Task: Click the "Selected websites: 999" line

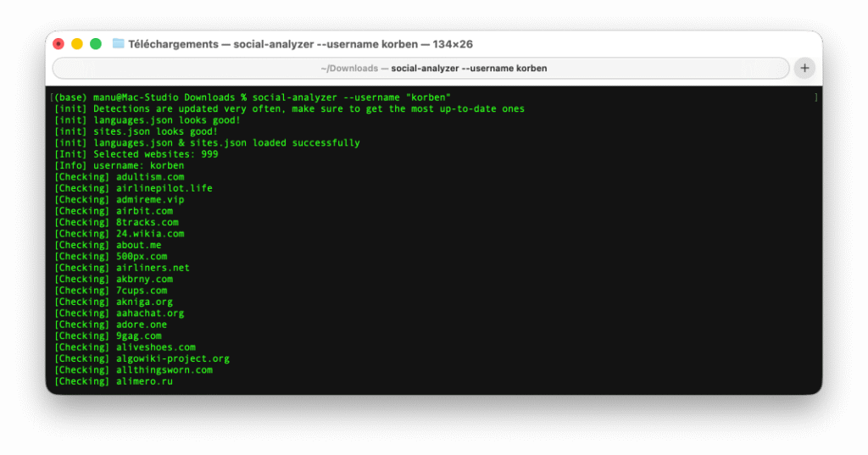Action: tap(136, 154)
